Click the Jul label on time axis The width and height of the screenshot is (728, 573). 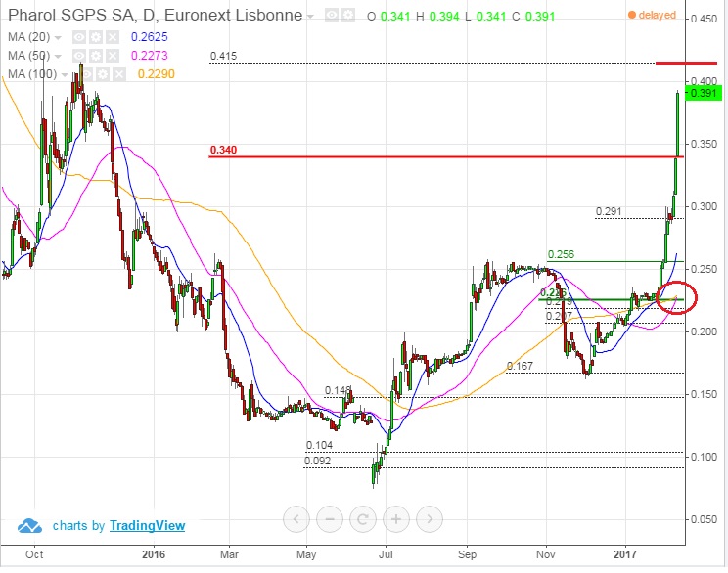click(x=386, y=554)
